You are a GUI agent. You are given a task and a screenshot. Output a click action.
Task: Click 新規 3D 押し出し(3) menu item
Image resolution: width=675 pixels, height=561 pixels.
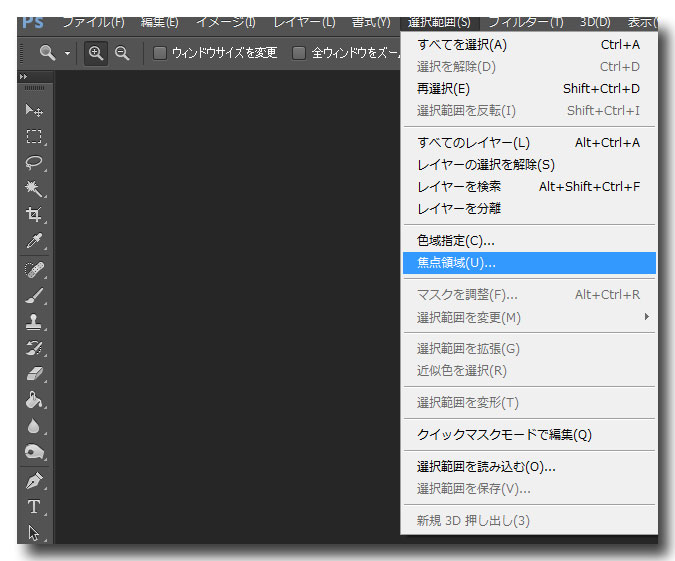(x=529, y=521)
